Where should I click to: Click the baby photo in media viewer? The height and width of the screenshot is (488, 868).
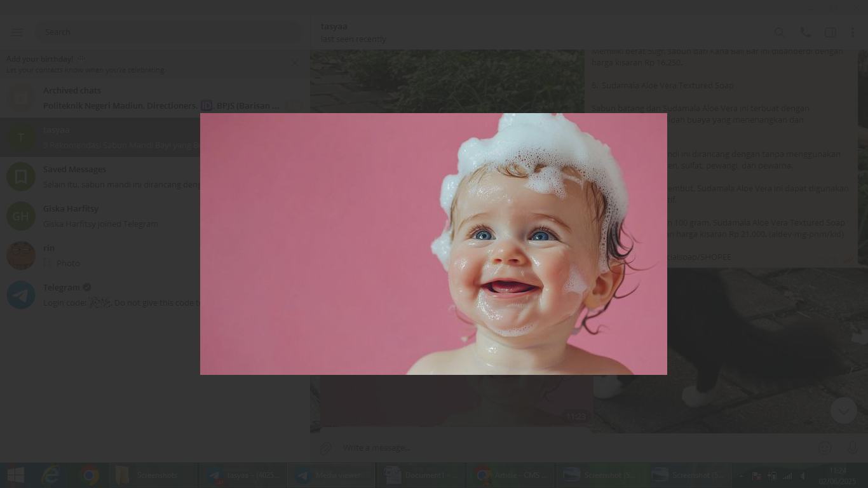(x=433, y=244)
